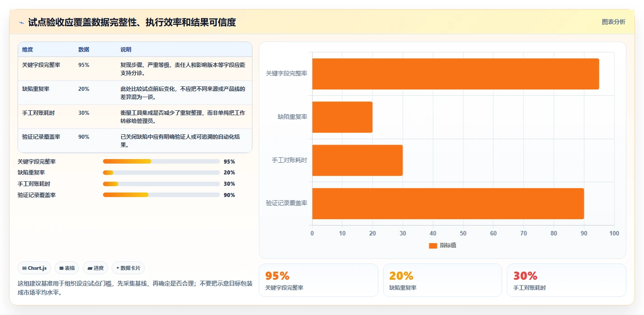Click the 关键字段完整率 progress bar
The height and width of the screenshot is (315, 644).
161,161
